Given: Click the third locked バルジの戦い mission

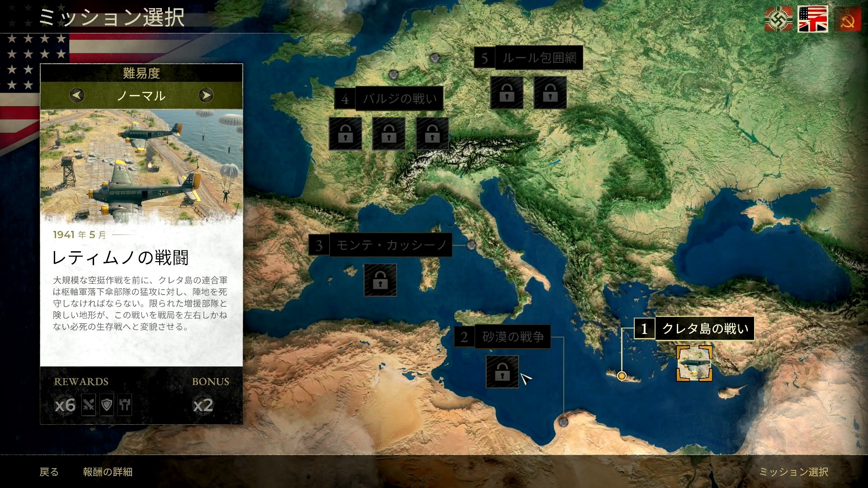Looking at the screenshot, I should (x=432, y=133).
